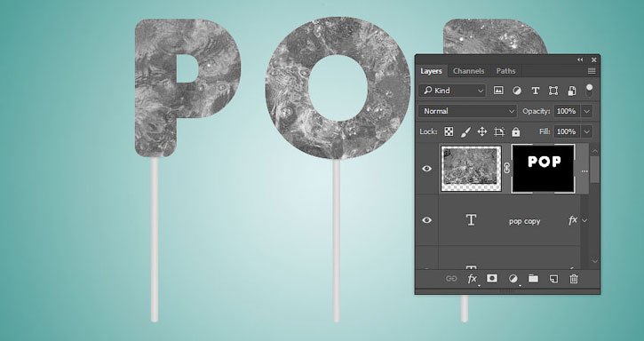
Task: Click the pop copy layer name
Action: (x=524, y=221)
